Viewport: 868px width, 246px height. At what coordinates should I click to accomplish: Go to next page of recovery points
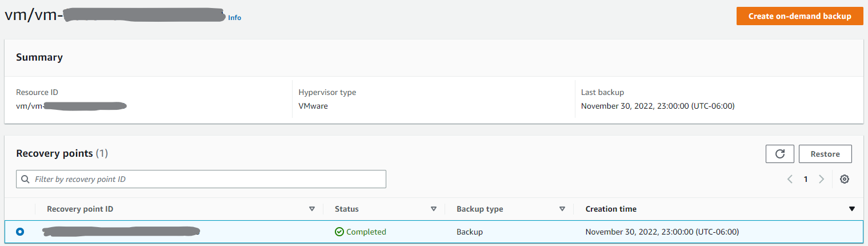(821, 179)
